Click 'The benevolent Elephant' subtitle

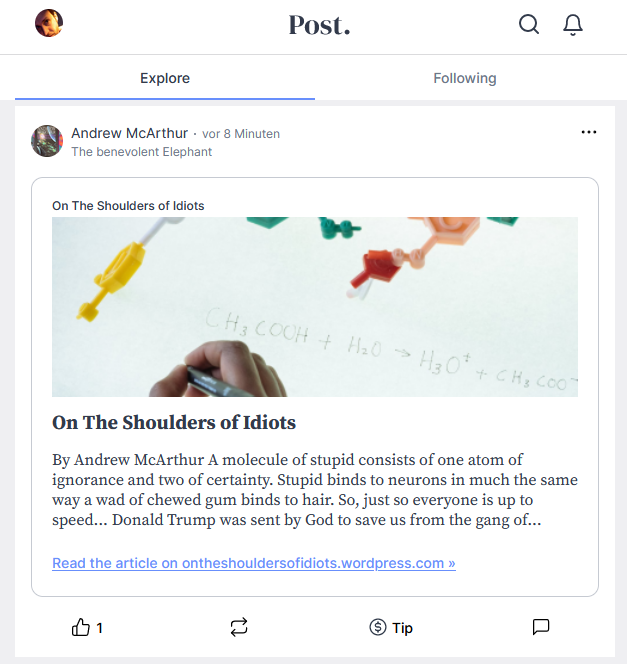(x=142, y=152)
